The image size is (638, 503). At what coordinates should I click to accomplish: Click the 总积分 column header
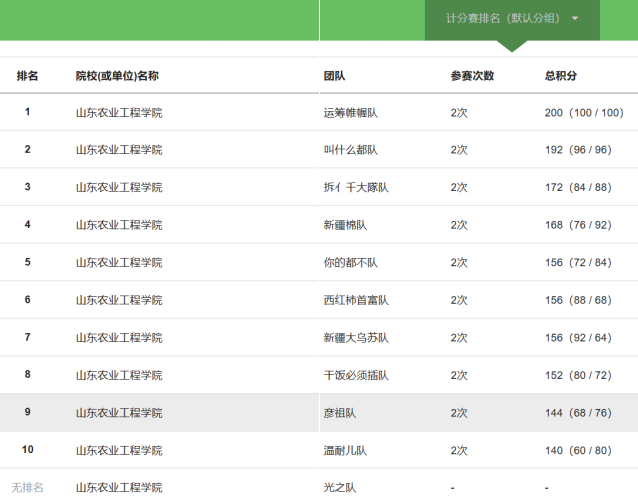point(561,76)
